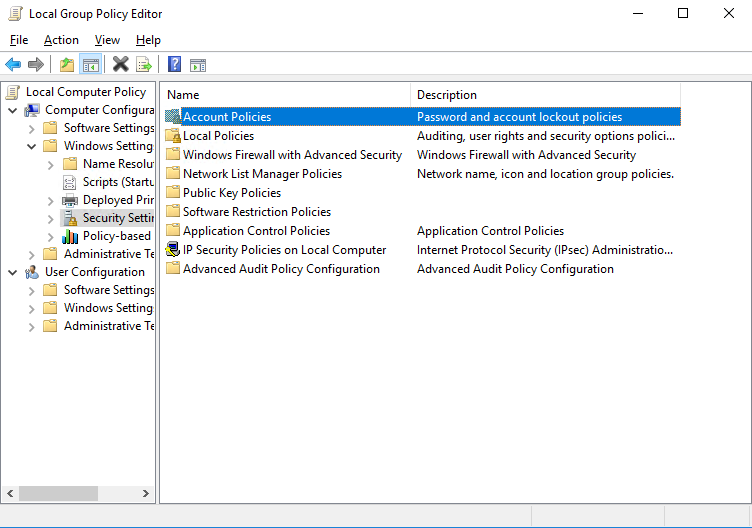Click the Up One Level toolbar icon

(67, 65)
